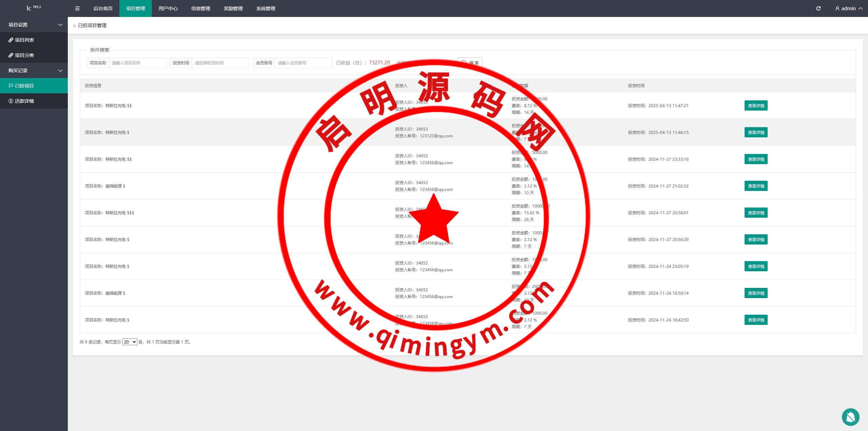
Task: View details of 2024-11-24 16:42:50 investment
Action: pos(756,320)
